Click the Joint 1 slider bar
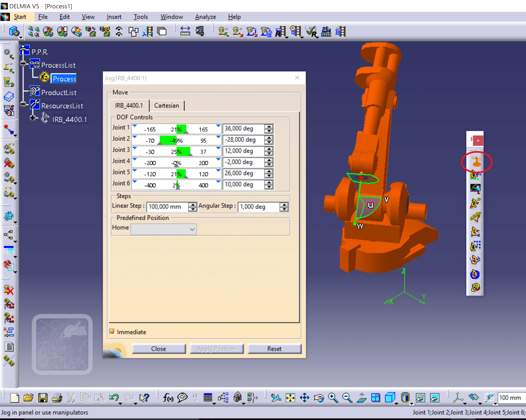The height and width of the screenshot is (420, 526). point(176,129)
